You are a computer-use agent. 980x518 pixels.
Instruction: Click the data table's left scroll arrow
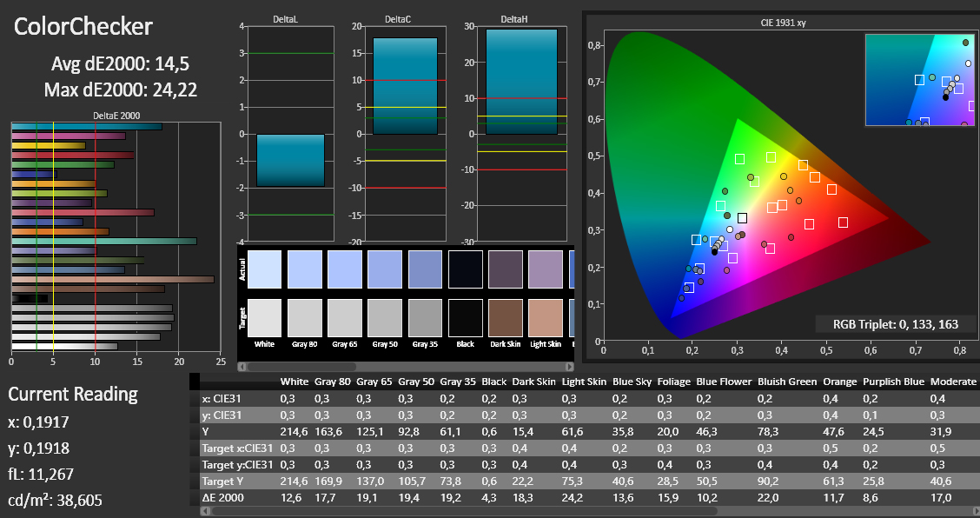tap(204, 511)
